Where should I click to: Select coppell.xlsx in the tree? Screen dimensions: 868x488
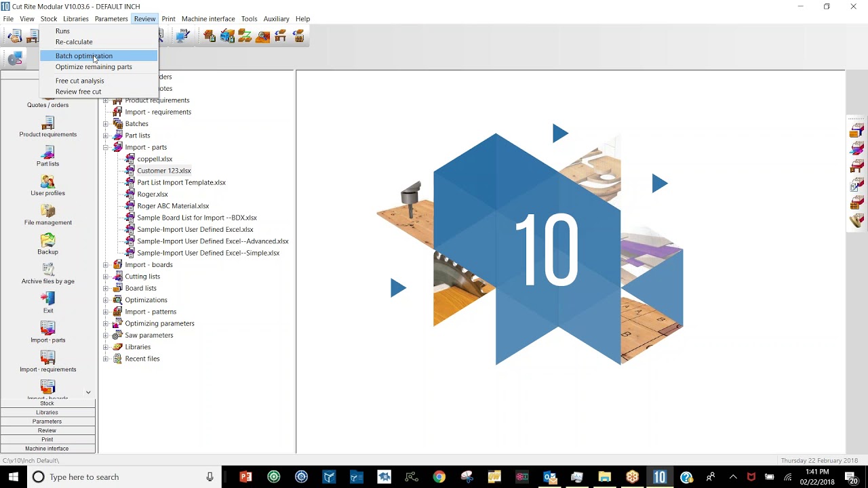(x=155, y=159)
